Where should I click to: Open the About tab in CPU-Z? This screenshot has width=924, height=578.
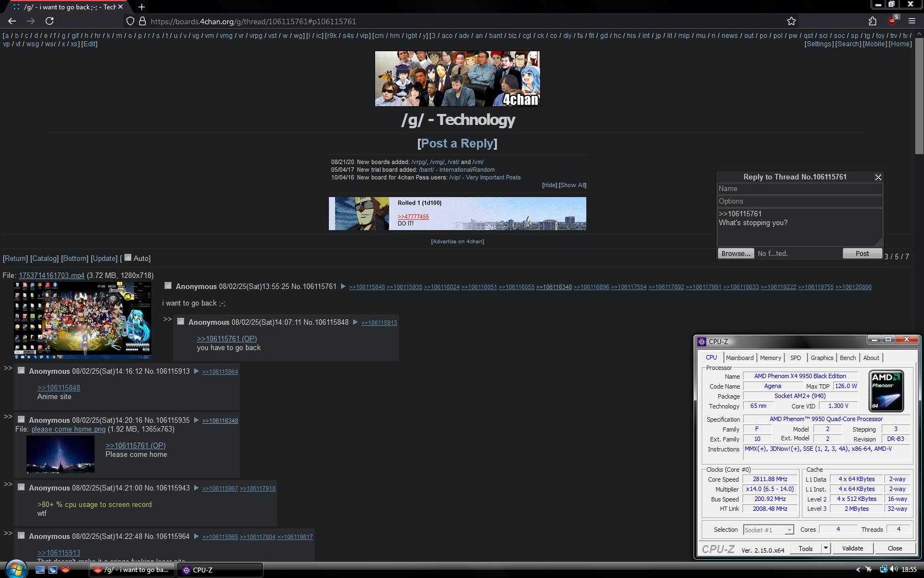point(871,358)
